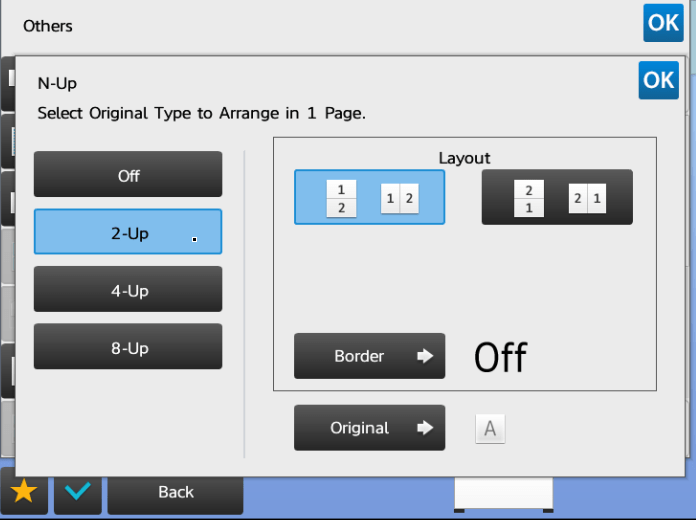Open the Border settings
696x520 pixels.
click(x=369, y=356)
